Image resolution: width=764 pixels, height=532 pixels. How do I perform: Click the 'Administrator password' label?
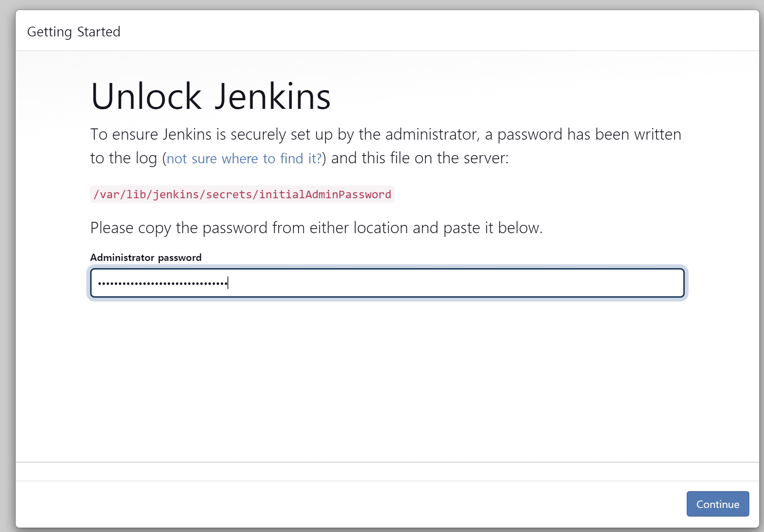[x=146, y=258]
